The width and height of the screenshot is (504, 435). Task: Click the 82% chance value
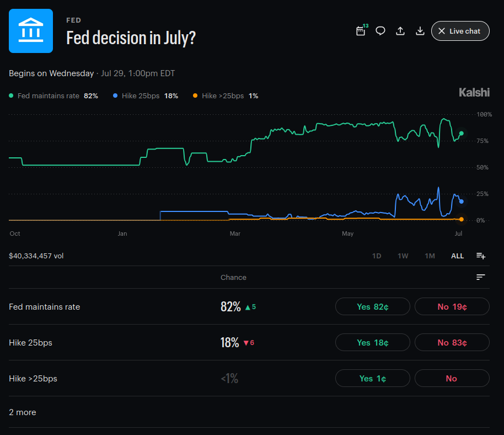click(230, 306)
